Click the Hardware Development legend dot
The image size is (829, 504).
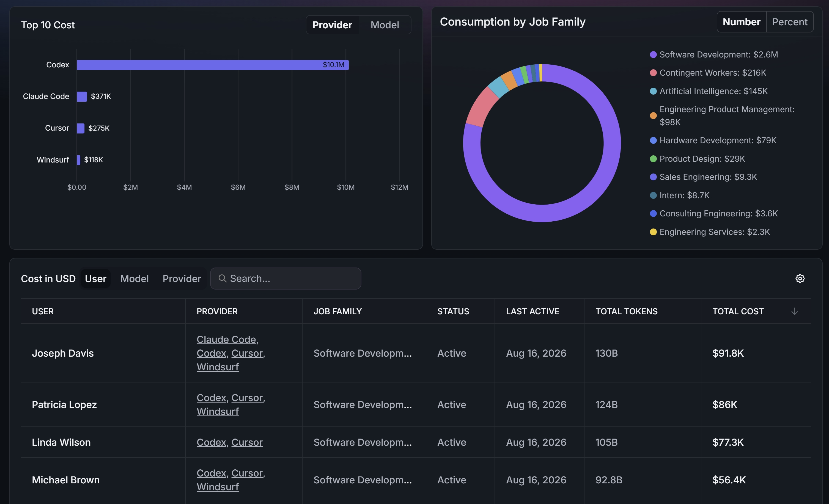coord(653,141)
